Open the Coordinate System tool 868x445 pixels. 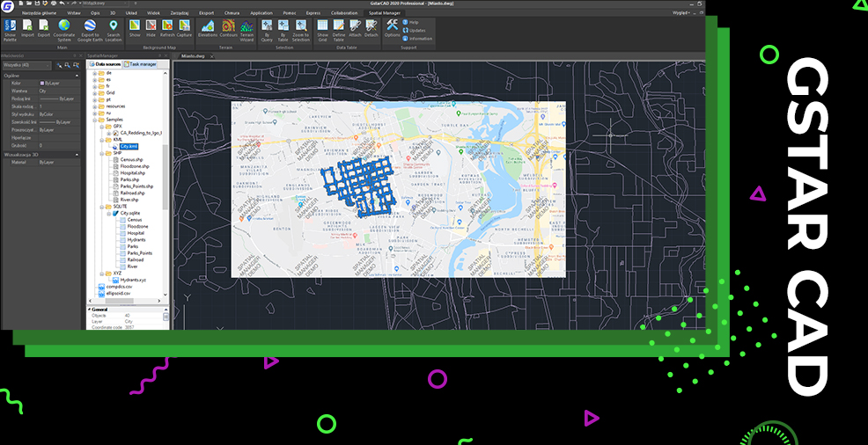tap(64, 31)
